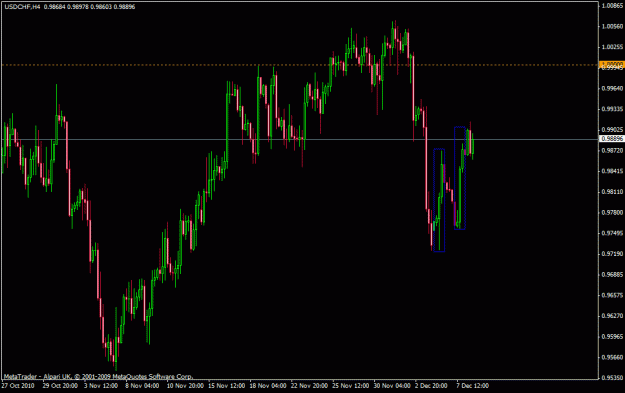
Task: Click the 1.00865 price axis label
Action: pyautogui.click(x=612, y=6)
